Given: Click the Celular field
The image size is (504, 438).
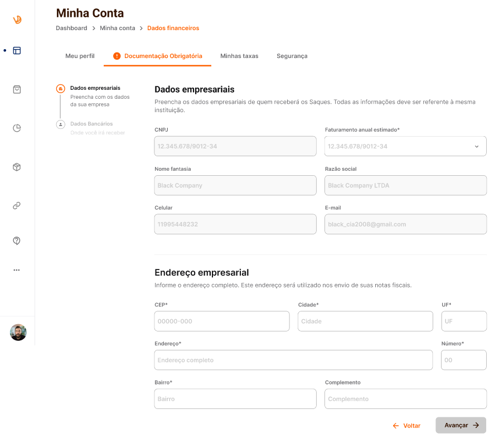Looking at the screenshot, I should tap(235, 224).
